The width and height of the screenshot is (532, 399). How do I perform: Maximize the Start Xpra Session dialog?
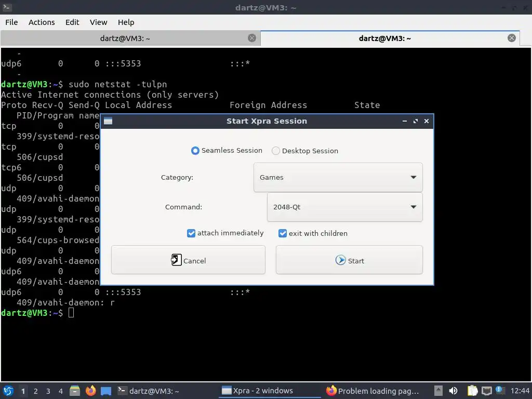coord(415,121)
